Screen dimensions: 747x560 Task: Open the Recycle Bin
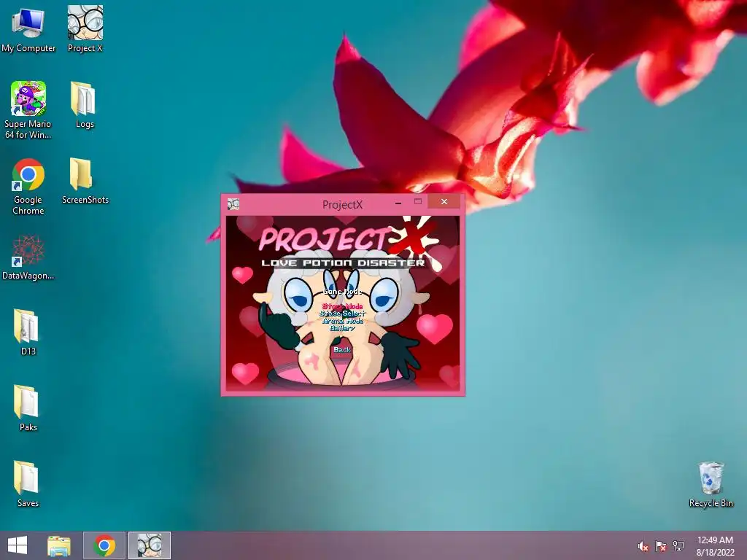point(711,484)
